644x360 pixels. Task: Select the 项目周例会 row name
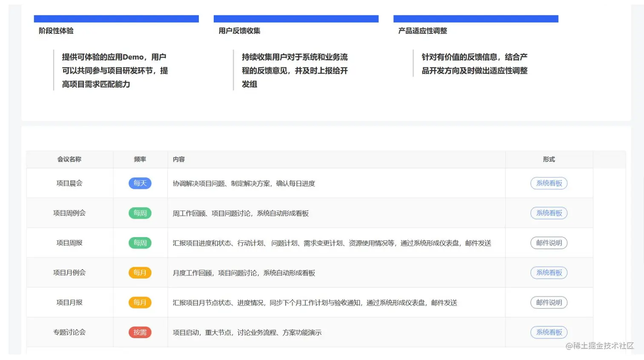(x=69, y=213)
